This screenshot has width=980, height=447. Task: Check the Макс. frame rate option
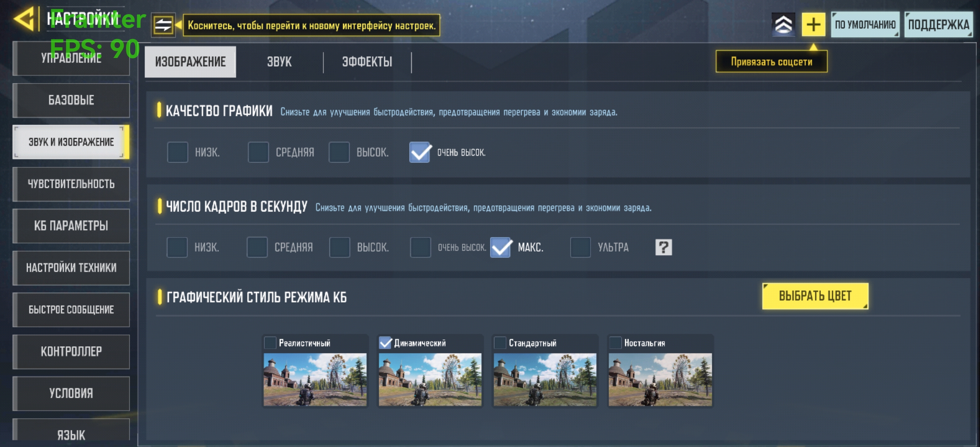pyautogui.click(x=500, y=247)
